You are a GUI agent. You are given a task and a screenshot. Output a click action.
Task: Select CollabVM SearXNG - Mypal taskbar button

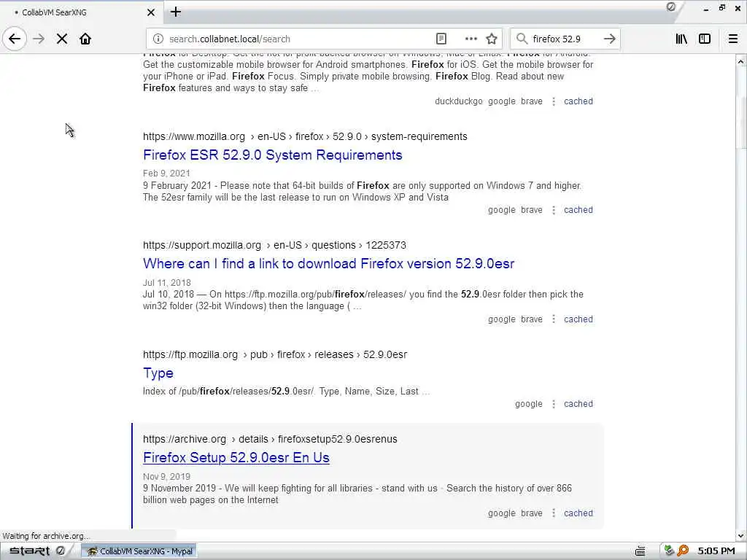[x=139, y=551]
